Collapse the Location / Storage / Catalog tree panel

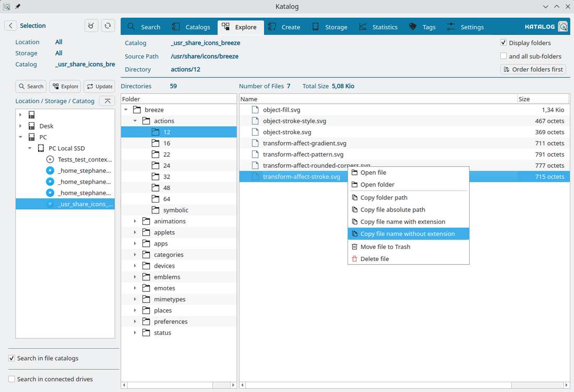click(x=107, y=101)
